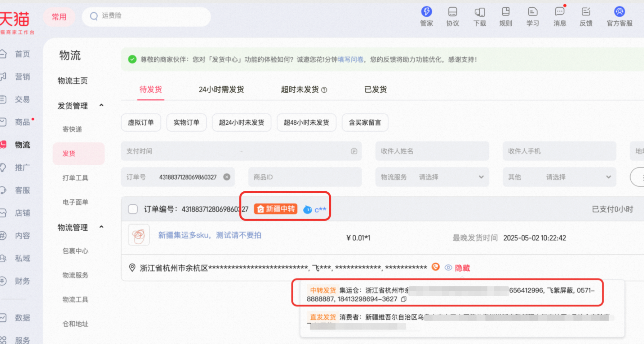Go to 数据 in left sidebar

(22, 318)
